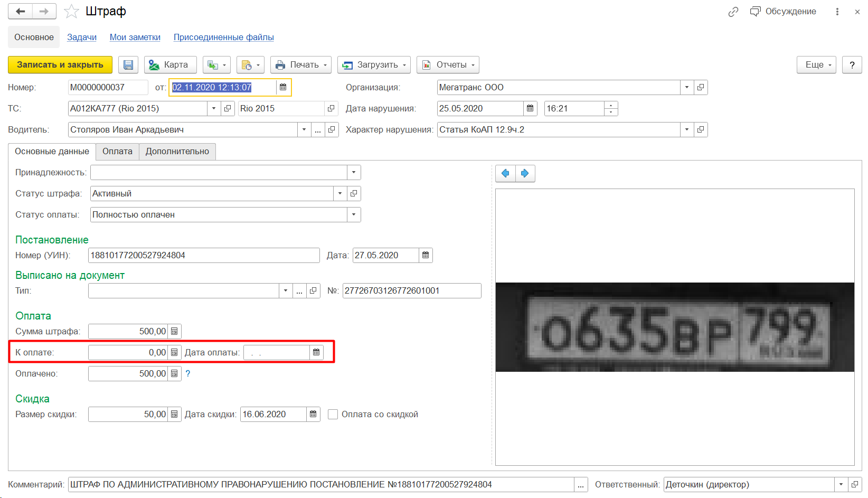
Task: Show next violation photo
Action: click(x=525, y=174)
